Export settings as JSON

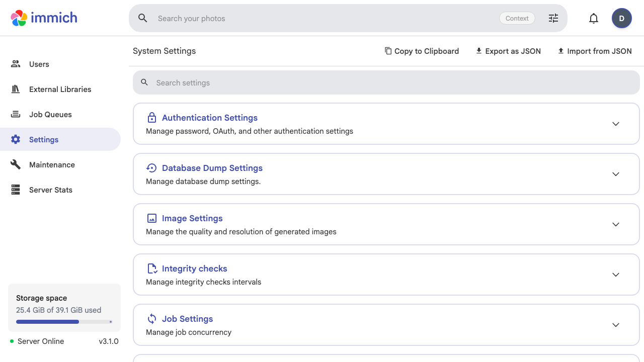(x=508, y=51)
